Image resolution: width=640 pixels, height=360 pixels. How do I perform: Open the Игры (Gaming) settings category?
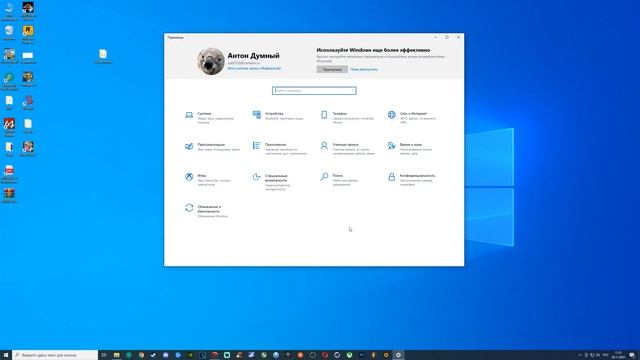tap(210, 180)
